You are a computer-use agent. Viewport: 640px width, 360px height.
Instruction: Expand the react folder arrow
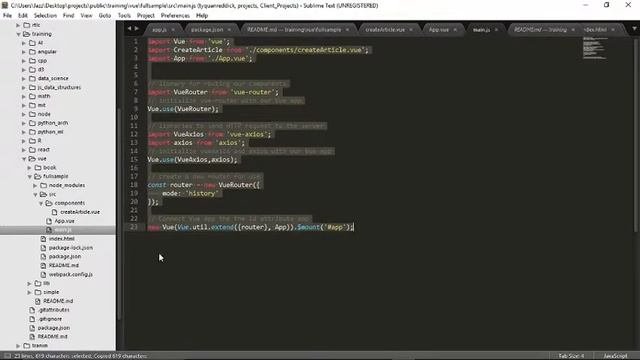tap(24, 150)
